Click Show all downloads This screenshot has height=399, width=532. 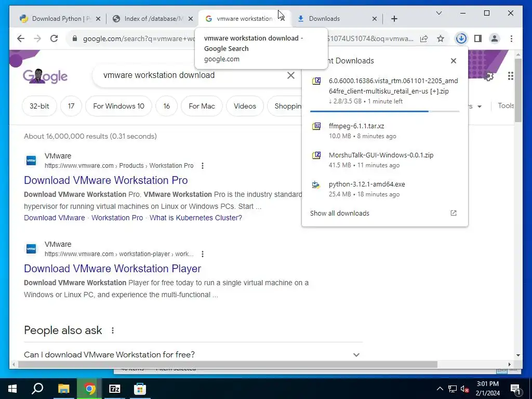coord(385,213)
